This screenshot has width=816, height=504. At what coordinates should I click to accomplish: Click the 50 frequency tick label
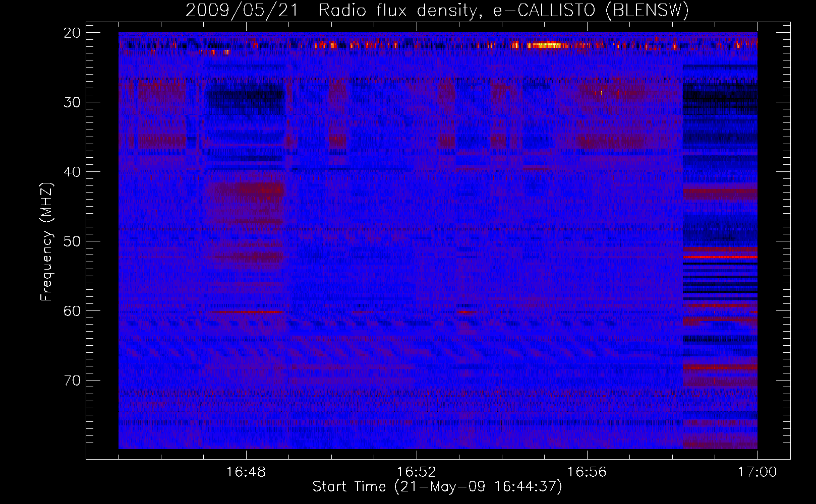[72, 241]
